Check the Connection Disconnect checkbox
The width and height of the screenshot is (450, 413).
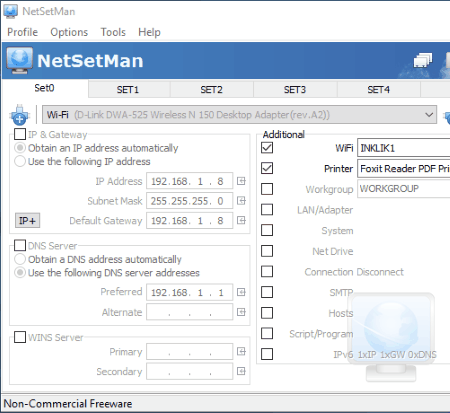click(x=267, y=271)
